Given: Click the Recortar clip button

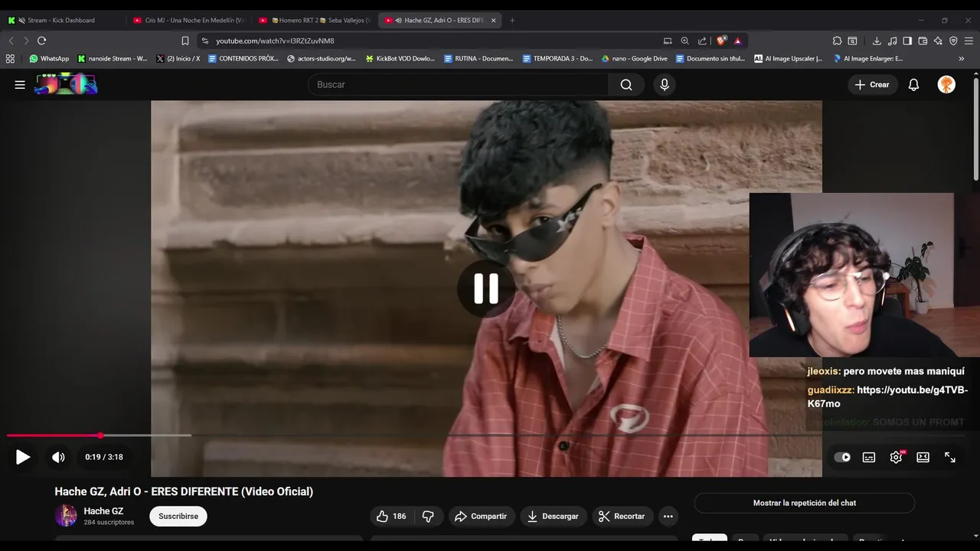Looking at the screenshot, I should [x=622, y=517].
